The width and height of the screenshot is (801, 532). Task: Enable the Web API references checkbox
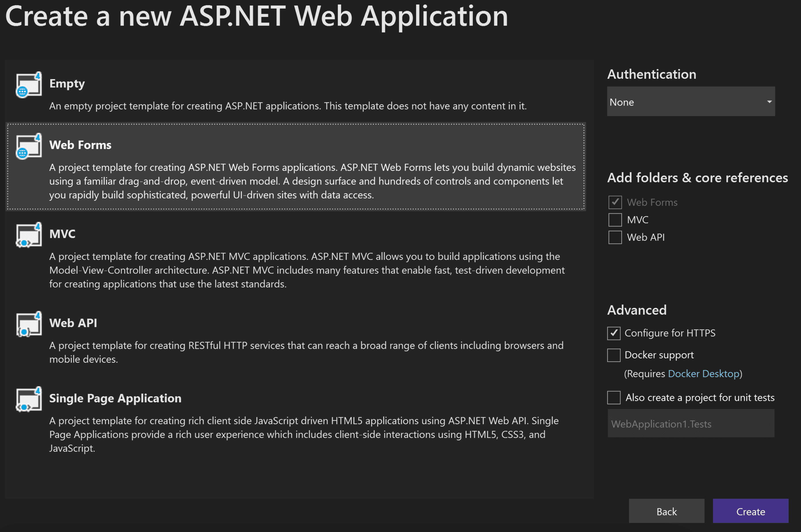[x=615, y=238]
